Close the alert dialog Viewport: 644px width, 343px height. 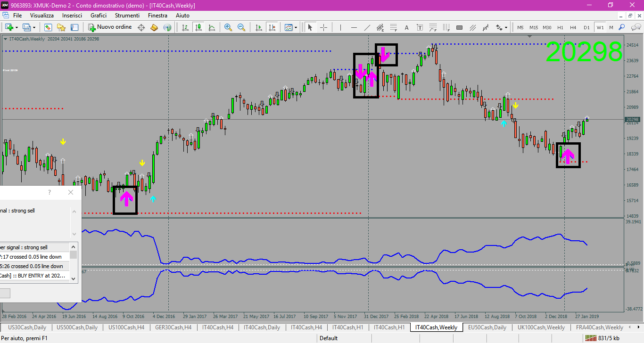[x=71, y=192]
